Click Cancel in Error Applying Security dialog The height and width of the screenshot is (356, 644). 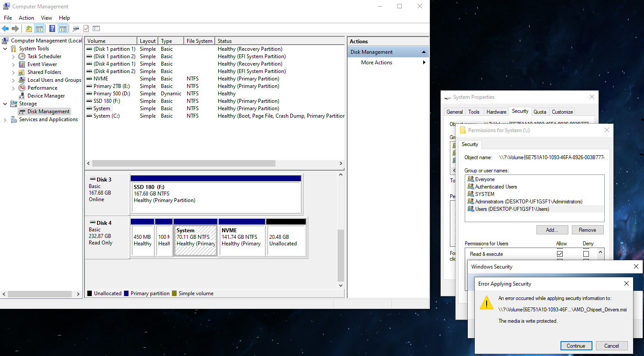tap(612, 346)
